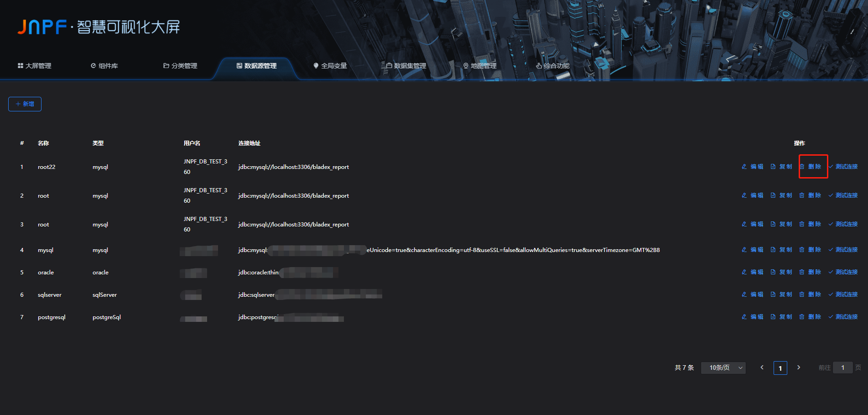Image resolution: width=868 pixels, height=415 pixels.
Task: Open the 全局变量 tab
Action: pyautogui.click(x=330, y=66)
